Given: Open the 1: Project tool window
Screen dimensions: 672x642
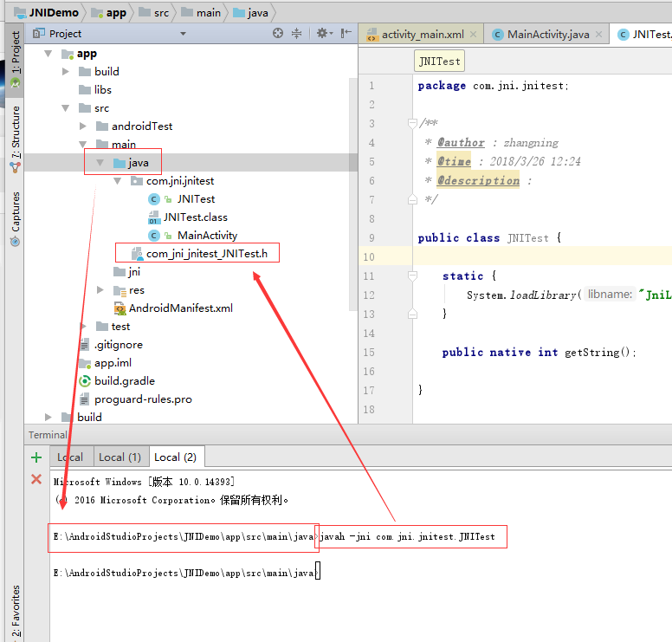Looking at the screenshot, I should [16, 59].
